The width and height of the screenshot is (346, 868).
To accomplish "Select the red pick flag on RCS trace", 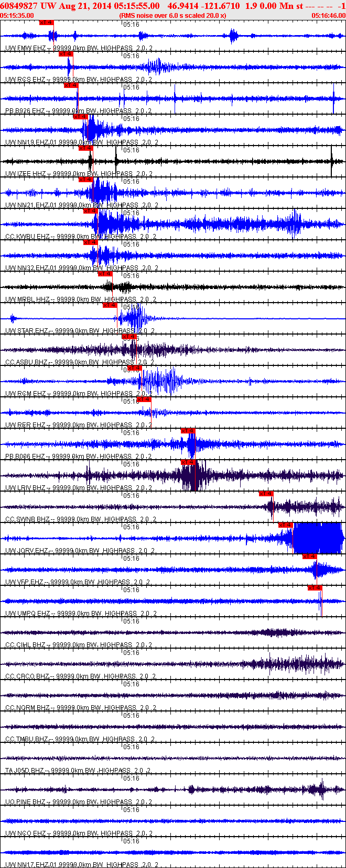I will pos(66,54).
